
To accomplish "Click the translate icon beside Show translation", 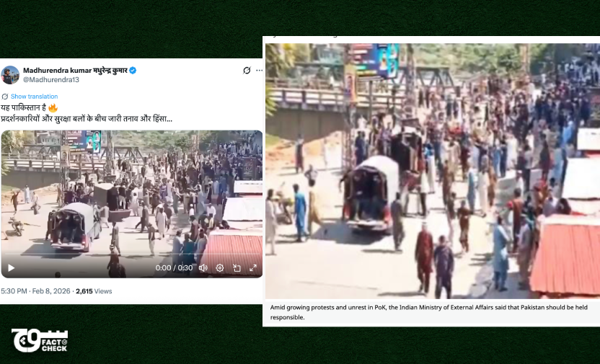I will click(x=5, y=97).
